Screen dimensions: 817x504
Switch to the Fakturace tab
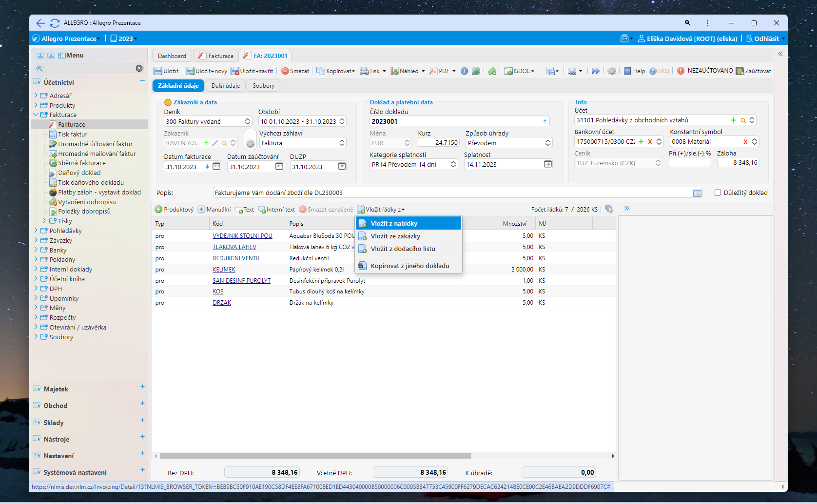click(x=216, y=56)
